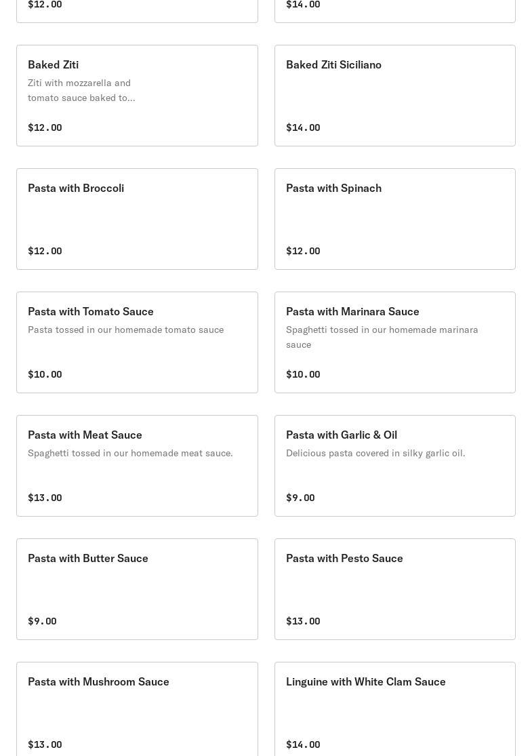Click the Baked Ziti truncated description text
The height and width of the screenshot is (756, 532).
tap(81, 90)
